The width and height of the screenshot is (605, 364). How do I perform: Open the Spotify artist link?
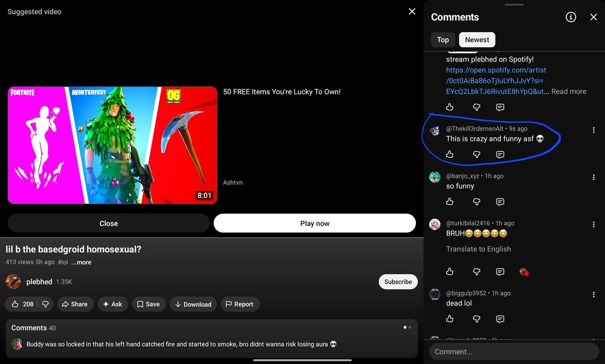point(496,81)
